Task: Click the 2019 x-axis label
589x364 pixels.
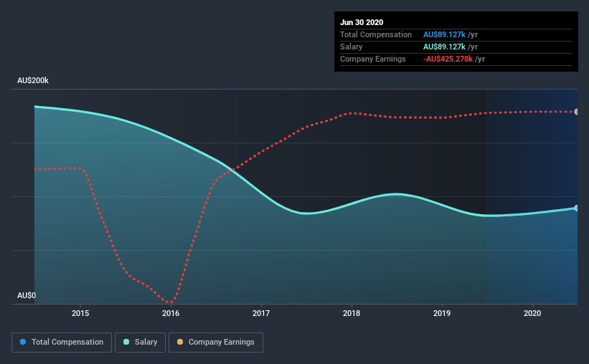Action: [442, 313]
